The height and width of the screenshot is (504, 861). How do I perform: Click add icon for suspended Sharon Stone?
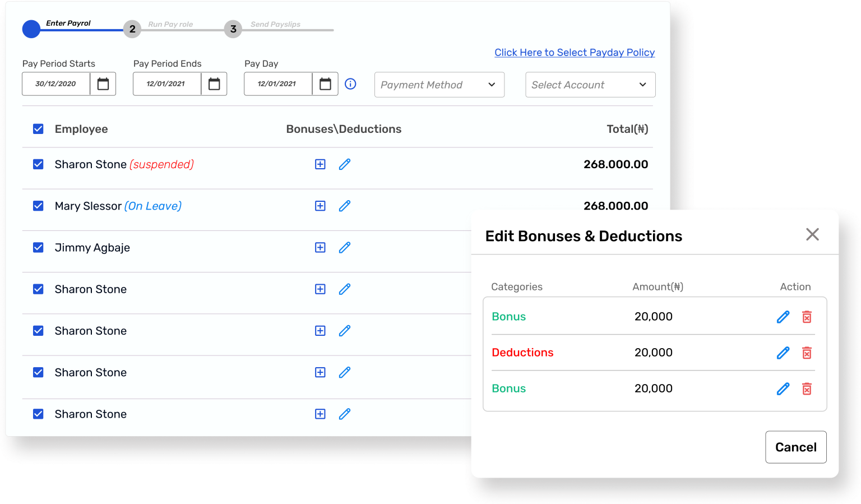pos(320,164)
